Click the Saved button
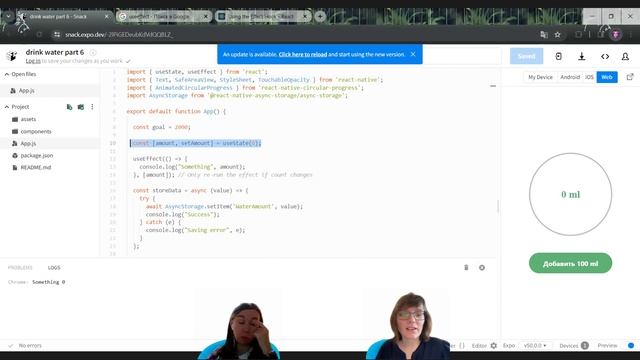This screenshot has width=640, height=360. tap(526, 56)
